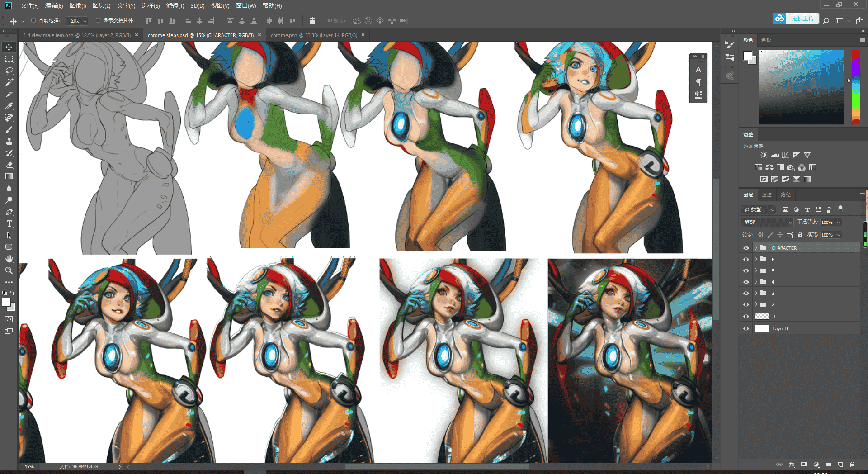
Task: Open the search icon in options bar
Action: [826, 21]
